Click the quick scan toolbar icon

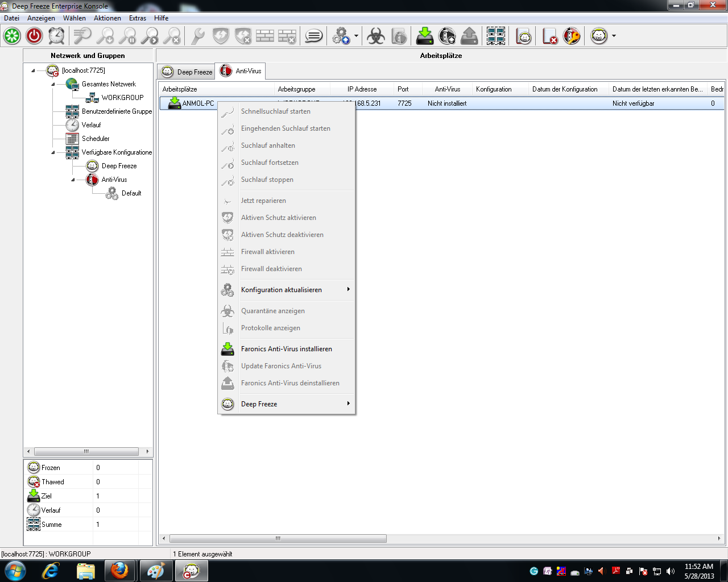[83, 36]
